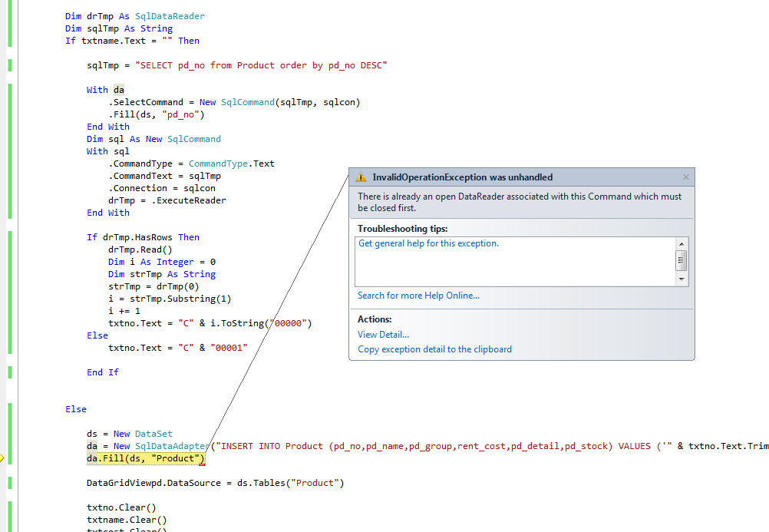Open 'Search for more Help Online...' link
Image resolution: width=769 pixels, height=532 pixels.
(418, 296)
